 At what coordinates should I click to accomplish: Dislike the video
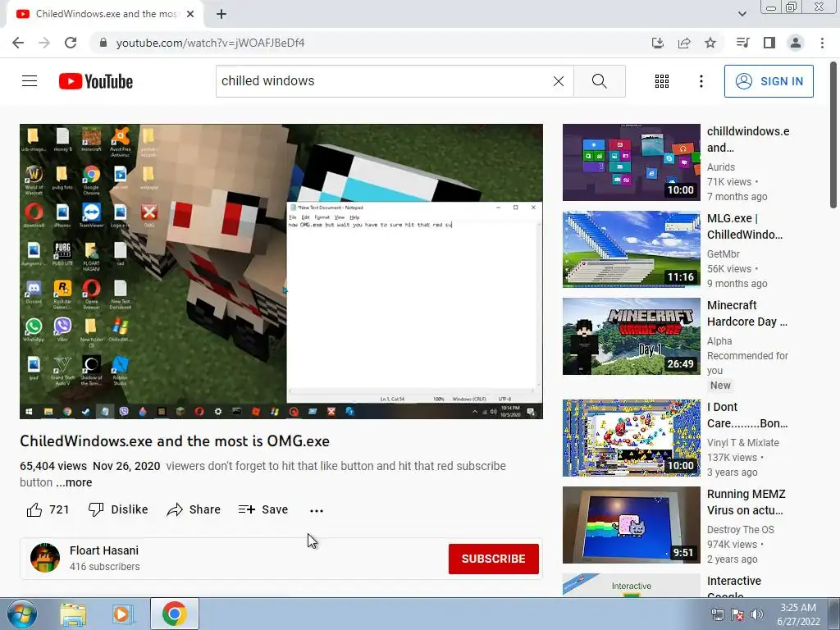118,509
